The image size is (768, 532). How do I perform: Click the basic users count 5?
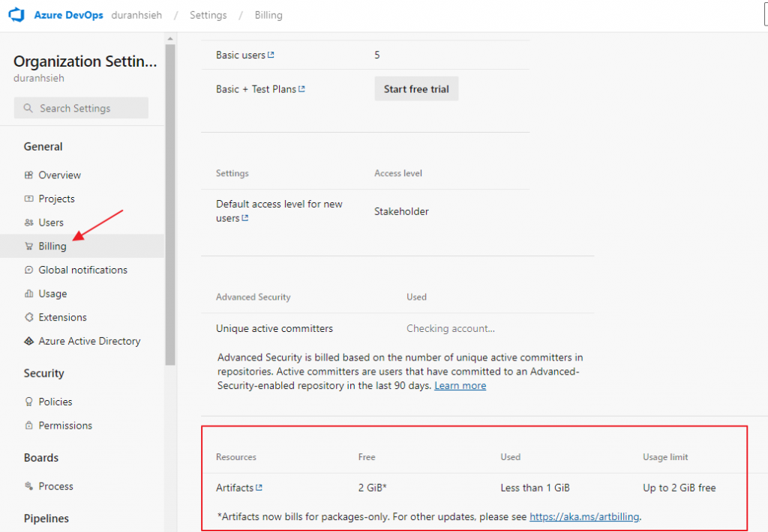(x=377, y=55)
